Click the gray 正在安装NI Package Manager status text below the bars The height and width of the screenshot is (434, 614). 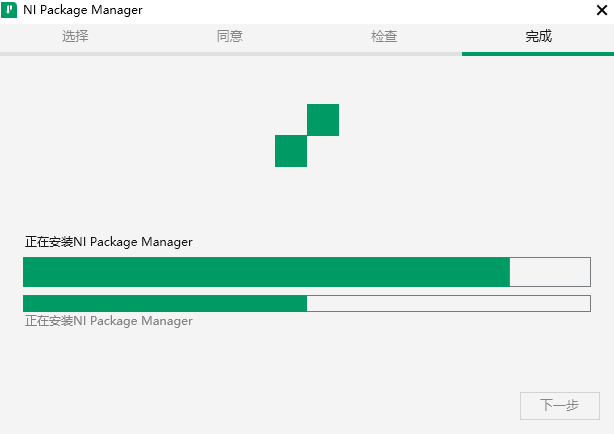click(x=108, y=321)
